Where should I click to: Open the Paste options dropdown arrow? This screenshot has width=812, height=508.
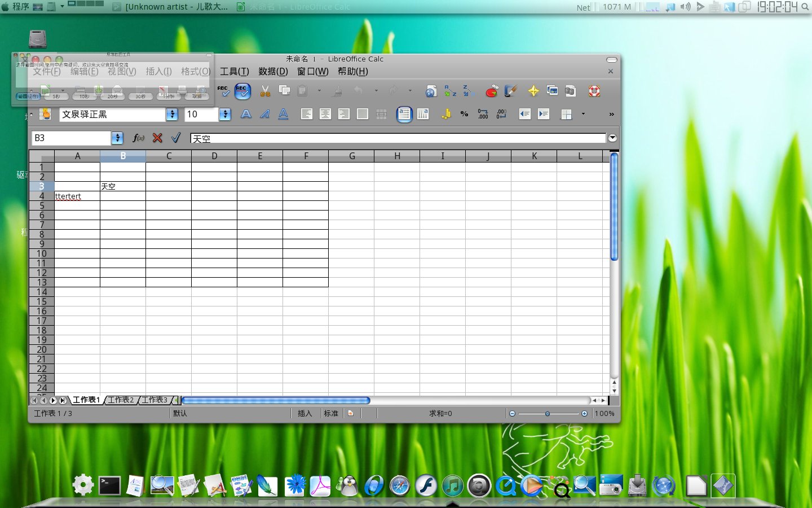pos(319,90)
